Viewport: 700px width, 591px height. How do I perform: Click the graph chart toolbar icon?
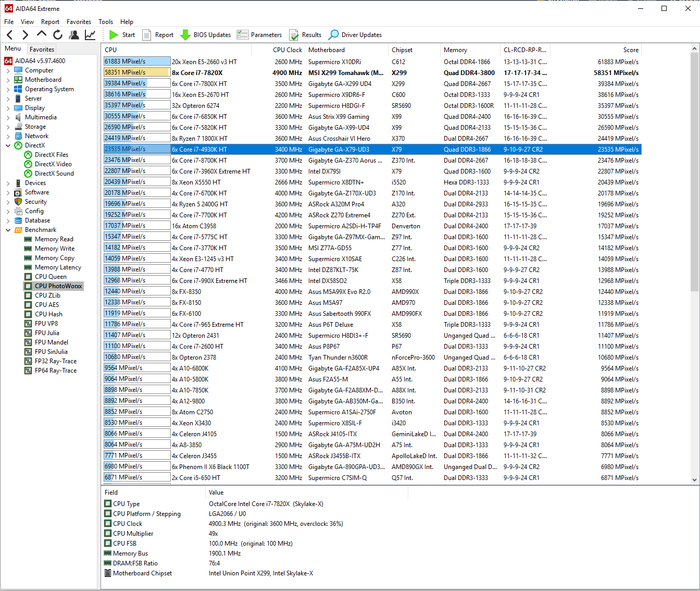click(90, 35)
